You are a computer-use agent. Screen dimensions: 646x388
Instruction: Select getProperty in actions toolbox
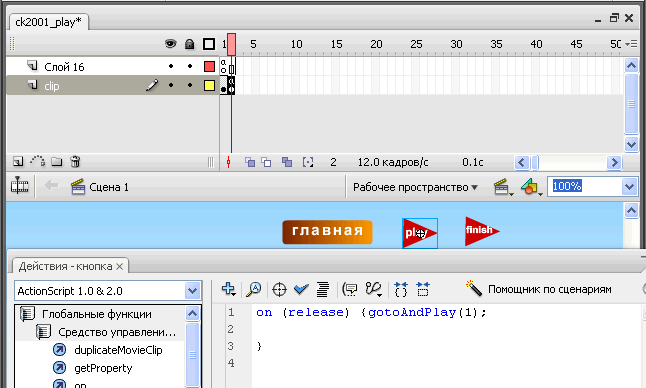click(x=103, y=368)
